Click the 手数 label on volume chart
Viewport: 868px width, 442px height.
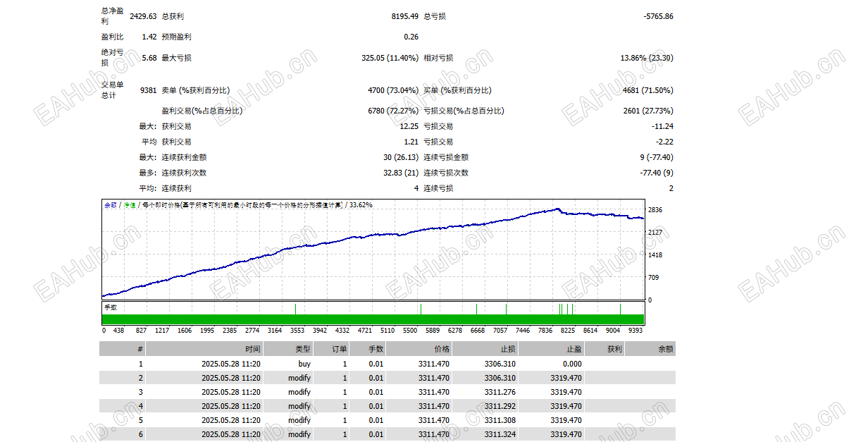111,307
